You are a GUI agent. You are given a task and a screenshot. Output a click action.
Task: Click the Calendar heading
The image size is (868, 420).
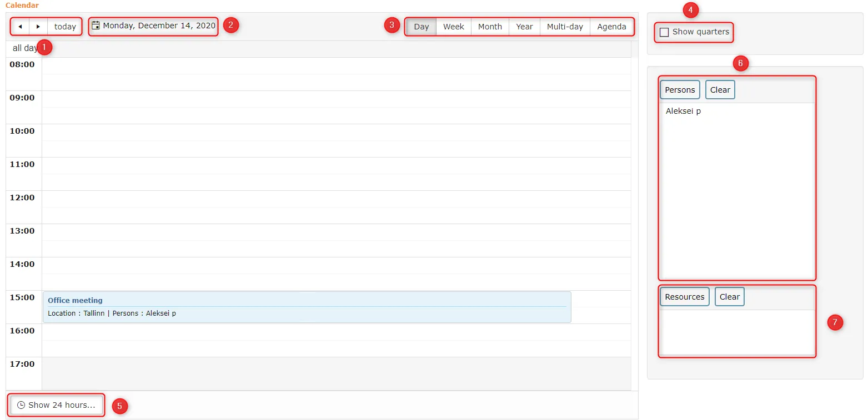(22, 5)
